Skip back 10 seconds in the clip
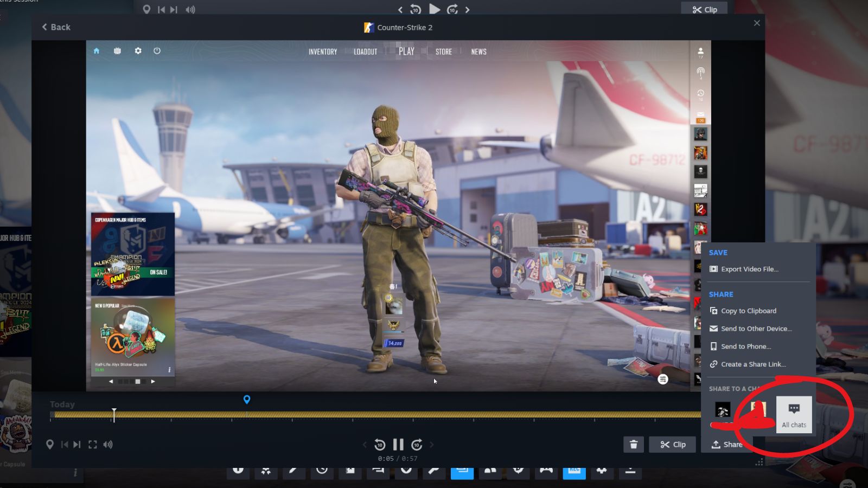 coord(379,444)
